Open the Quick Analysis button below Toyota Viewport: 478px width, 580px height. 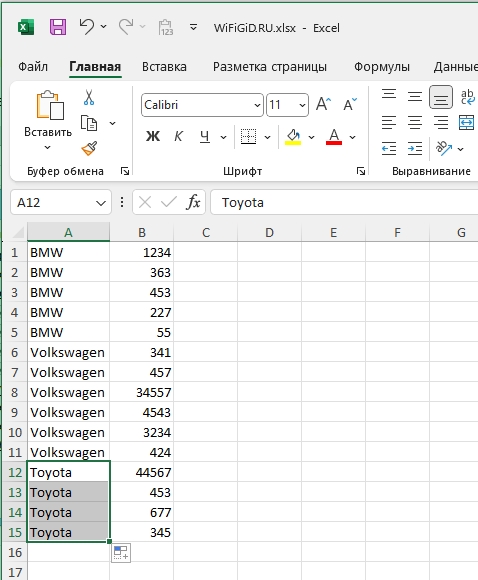(x=121, y=553)
